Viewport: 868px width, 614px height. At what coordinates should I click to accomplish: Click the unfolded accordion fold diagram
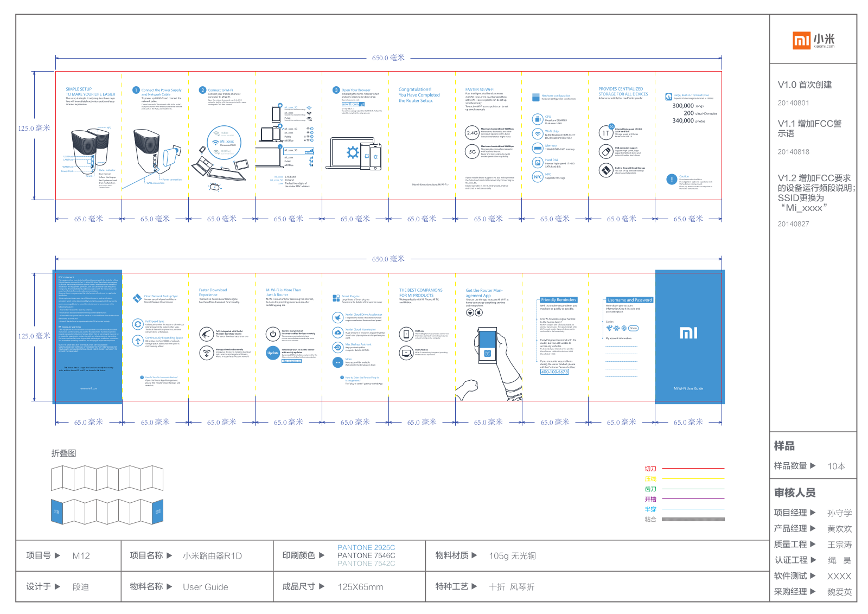click(x=107, y=479)
